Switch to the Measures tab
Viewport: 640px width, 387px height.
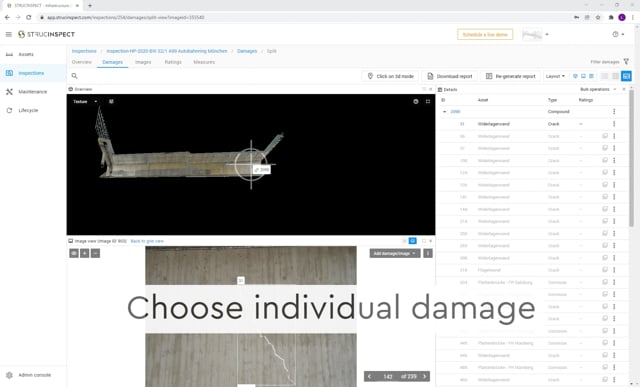pos(204,62)
